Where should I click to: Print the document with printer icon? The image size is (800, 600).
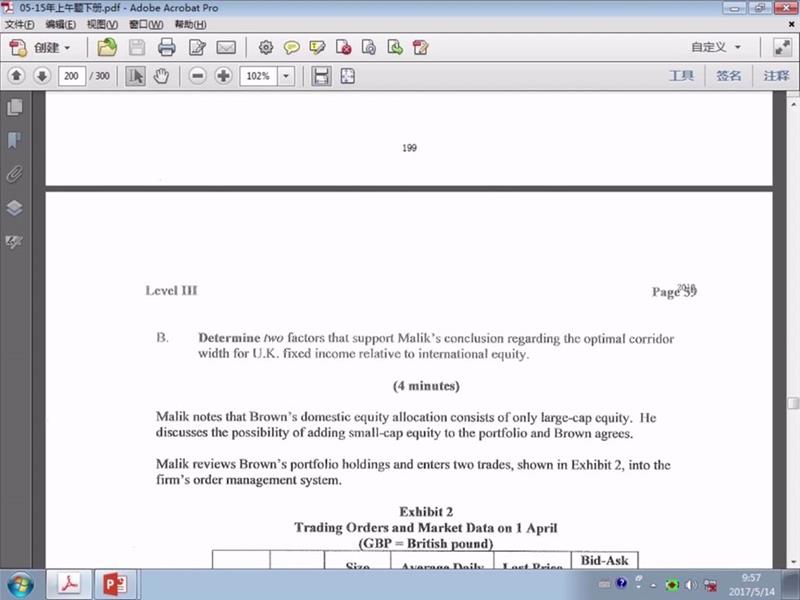pos(166,48)
